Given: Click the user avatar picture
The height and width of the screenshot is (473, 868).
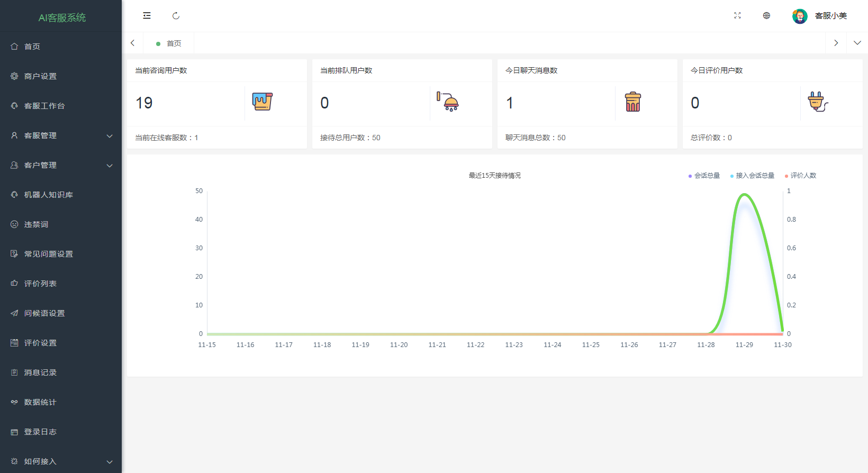Looking at the screenshot, I should click(x=800, y=16).
